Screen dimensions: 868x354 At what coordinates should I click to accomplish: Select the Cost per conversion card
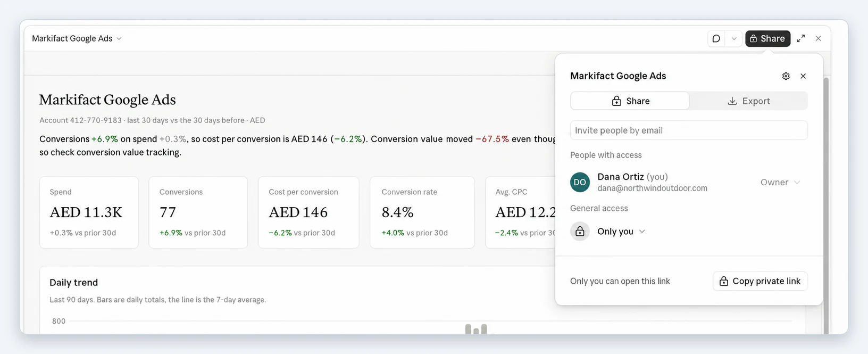click(x=308, y=212)
